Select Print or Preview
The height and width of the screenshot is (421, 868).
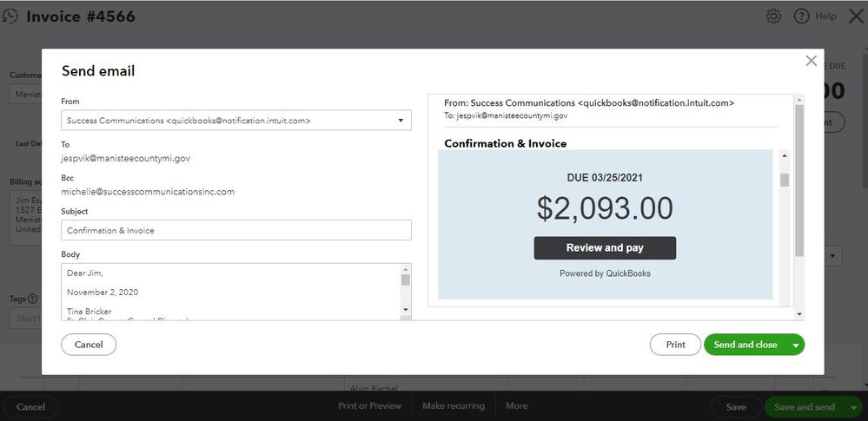[x=370, y=406]
